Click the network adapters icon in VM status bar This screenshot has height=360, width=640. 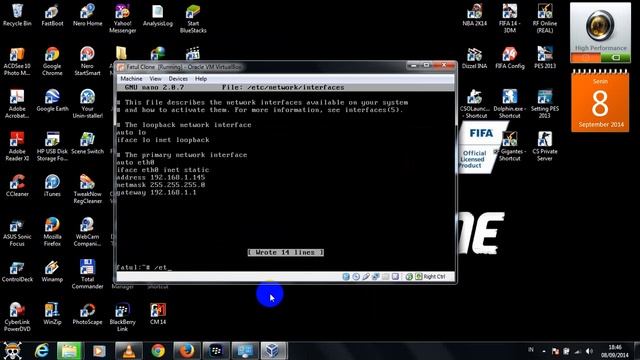[376, 277]
